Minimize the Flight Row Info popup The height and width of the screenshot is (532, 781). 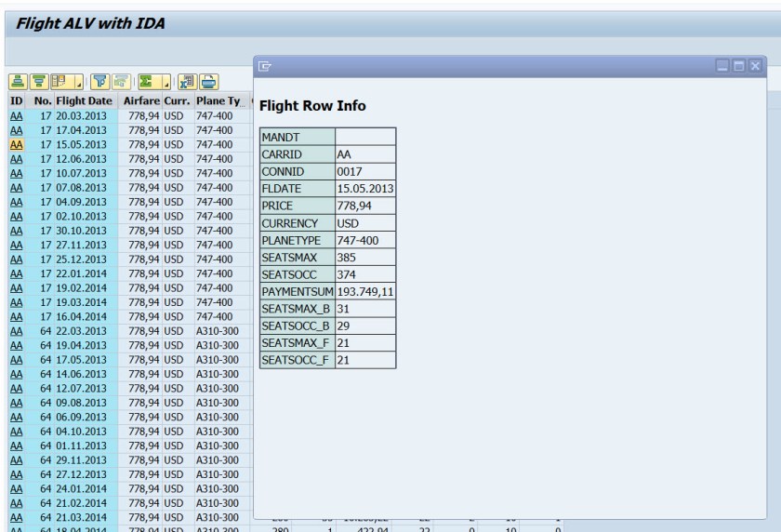click(x=722, y=66)
